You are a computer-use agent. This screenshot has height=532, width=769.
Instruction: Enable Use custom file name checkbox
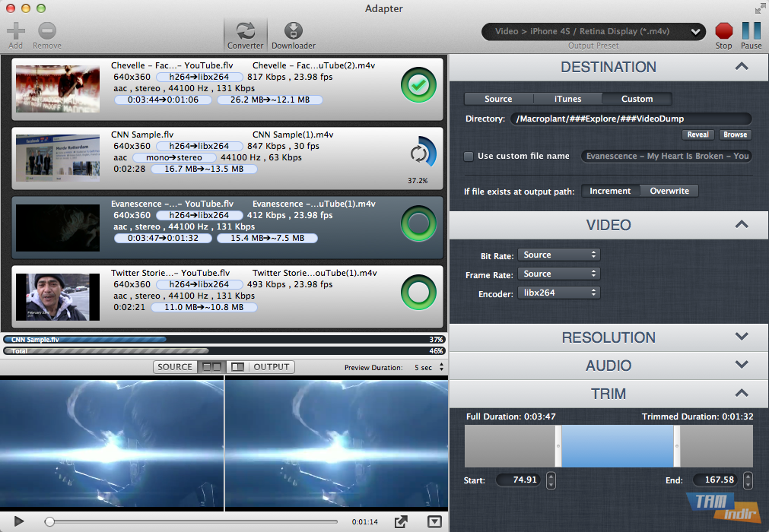tap(469, 157)
